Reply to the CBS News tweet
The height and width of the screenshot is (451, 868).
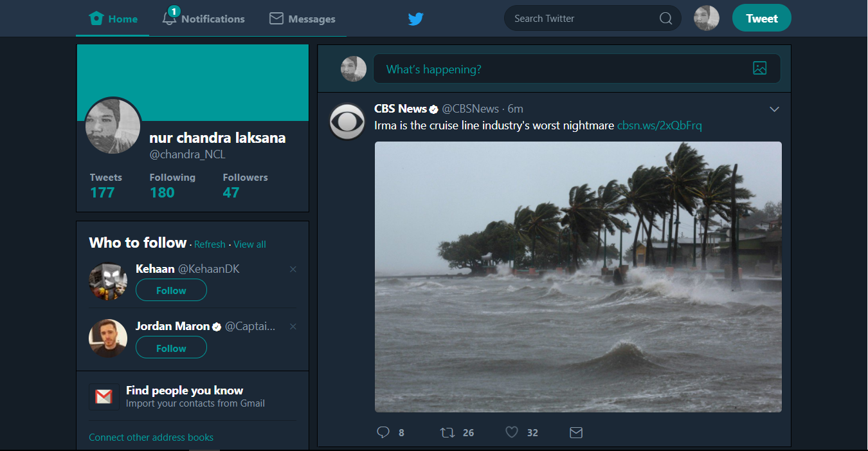click(383, 432)
